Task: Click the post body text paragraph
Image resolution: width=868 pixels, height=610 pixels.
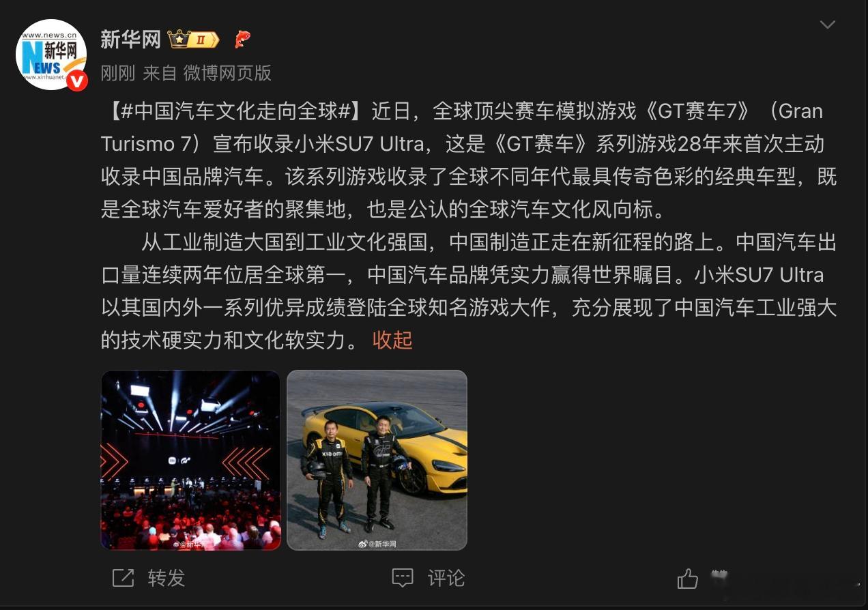Action: (x=469, y=225)
